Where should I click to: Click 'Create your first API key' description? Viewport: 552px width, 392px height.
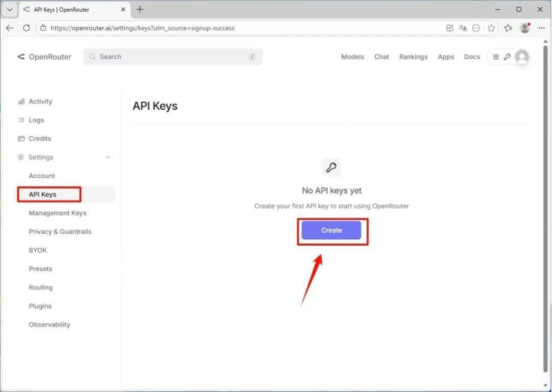point(332,206)
